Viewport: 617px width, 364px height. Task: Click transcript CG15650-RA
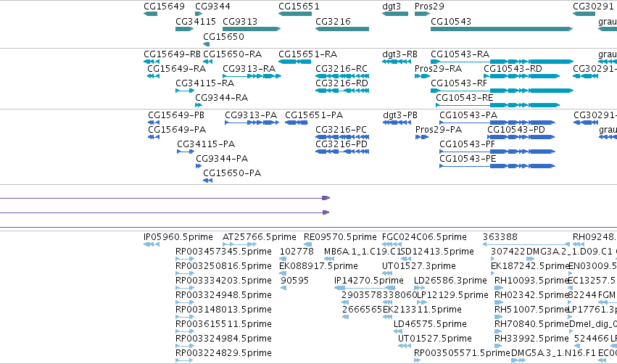pos(208,62)
